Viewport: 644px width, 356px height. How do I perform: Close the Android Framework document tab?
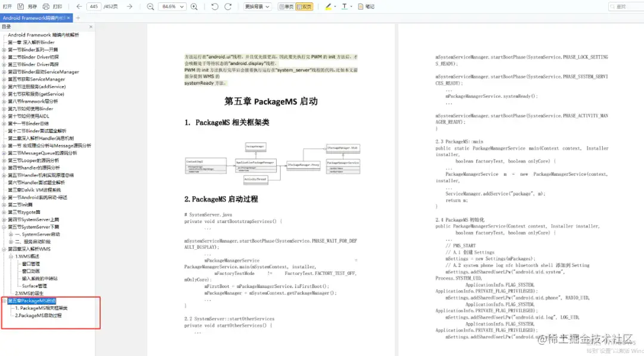(69, 18)
